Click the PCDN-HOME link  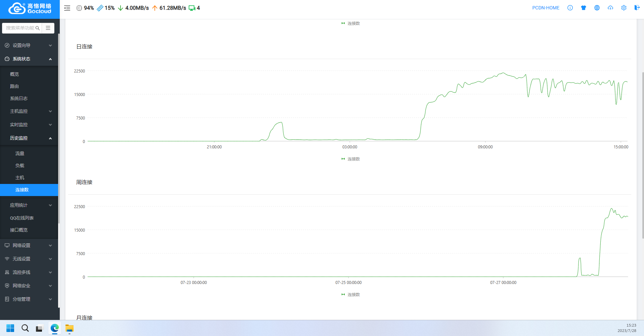tap(546, 8)
